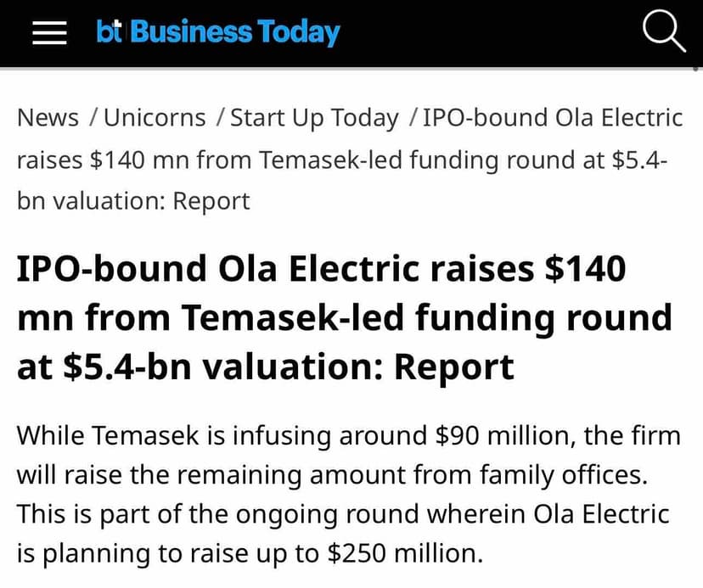
Task: Click the article summary paragraph
Action: [348, 495]
